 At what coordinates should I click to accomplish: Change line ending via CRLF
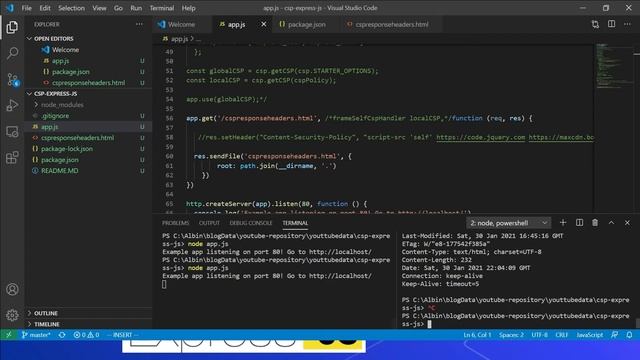click(x=562, y=335)
